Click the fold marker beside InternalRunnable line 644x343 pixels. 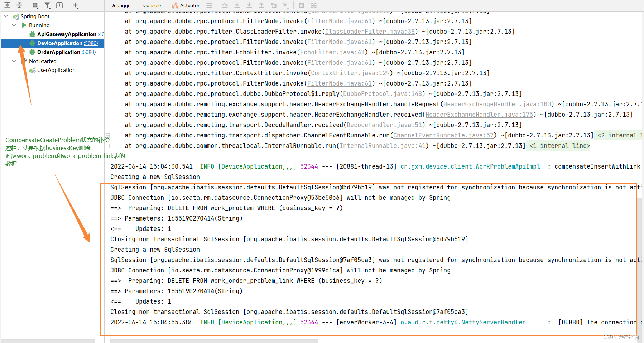(107, 146)
